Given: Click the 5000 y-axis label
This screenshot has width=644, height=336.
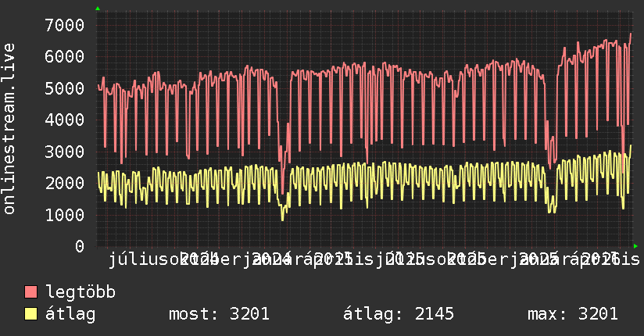Looking at the screenshot, I should click(65, 88).
